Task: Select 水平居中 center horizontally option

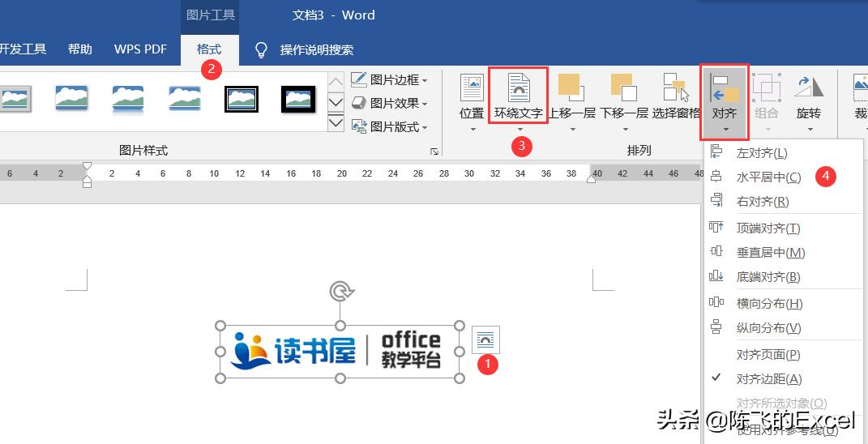Action: 783,177
